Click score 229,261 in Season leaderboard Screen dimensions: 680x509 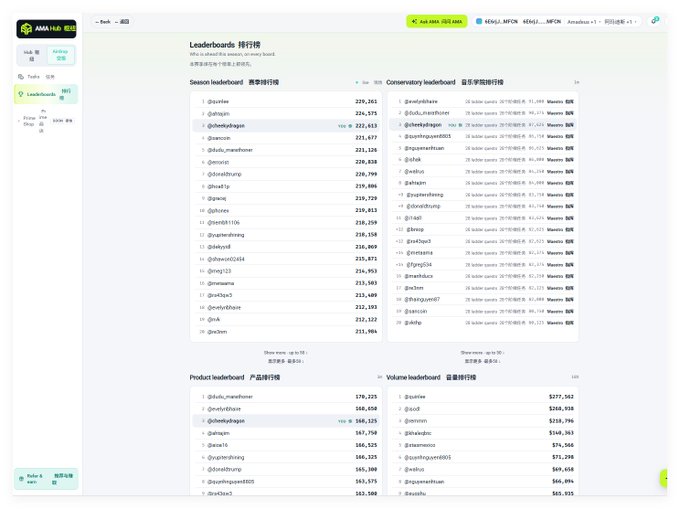point(366,101)
